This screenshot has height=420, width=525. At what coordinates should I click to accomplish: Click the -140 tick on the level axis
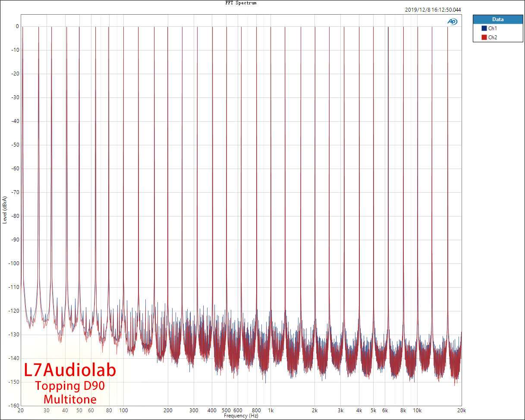click(x=14, y=358)
